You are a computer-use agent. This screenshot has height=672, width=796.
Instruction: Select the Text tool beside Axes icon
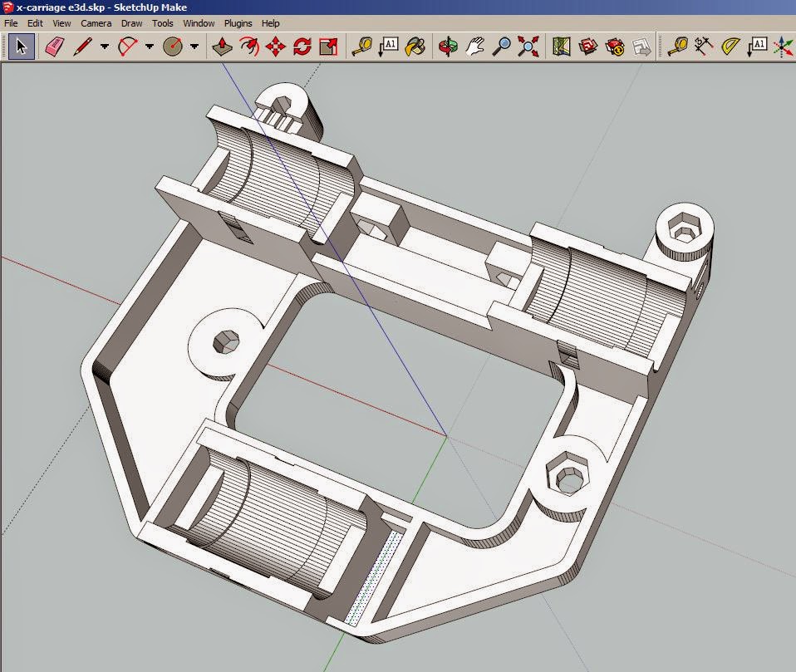[x=757, y=47]
